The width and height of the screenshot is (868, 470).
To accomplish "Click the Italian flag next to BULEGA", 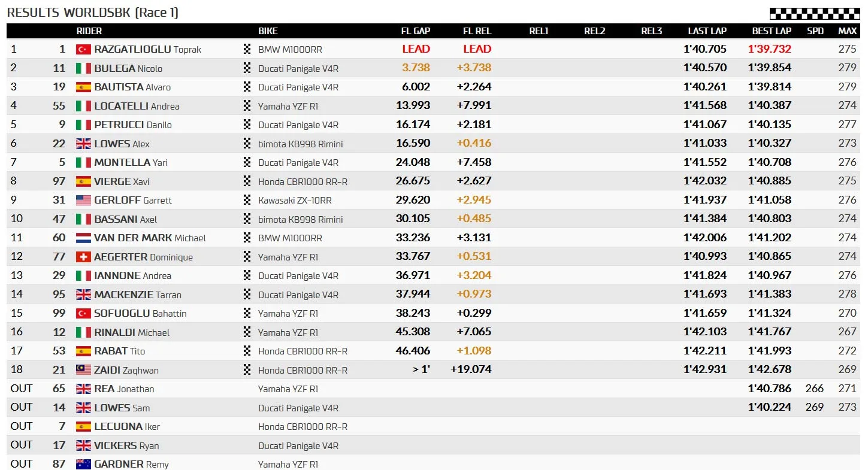I will (83, 68).
